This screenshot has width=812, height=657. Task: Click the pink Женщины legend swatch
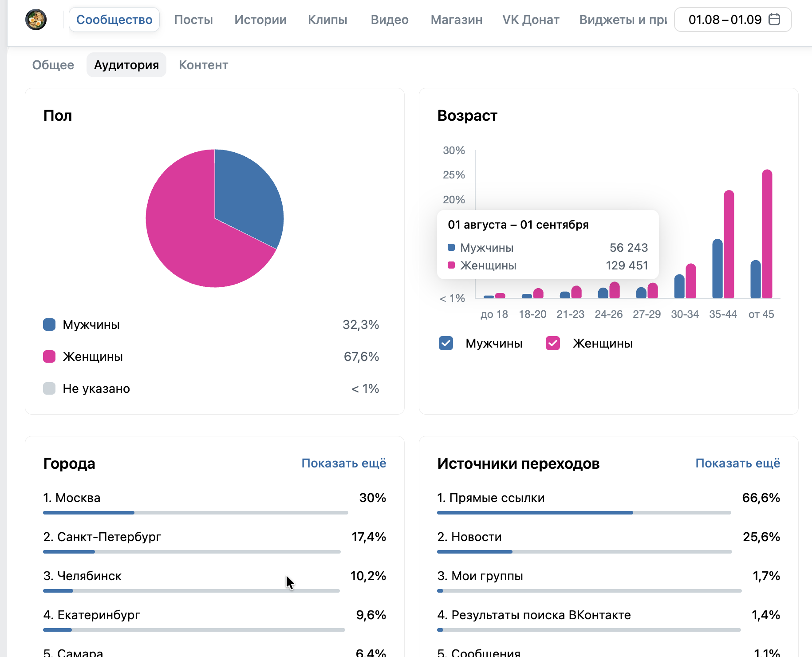49,356
